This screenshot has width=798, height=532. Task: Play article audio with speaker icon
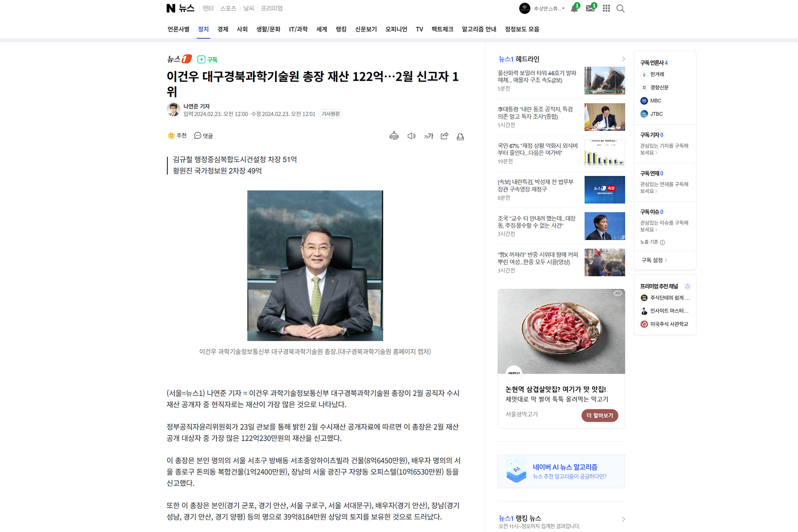tap(411, 136)
